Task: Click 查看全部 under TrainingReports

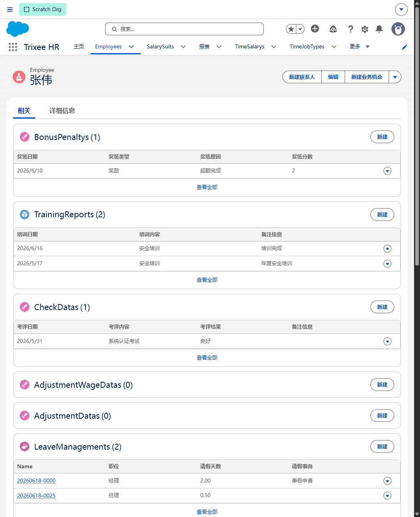Action: click(207, 280)
